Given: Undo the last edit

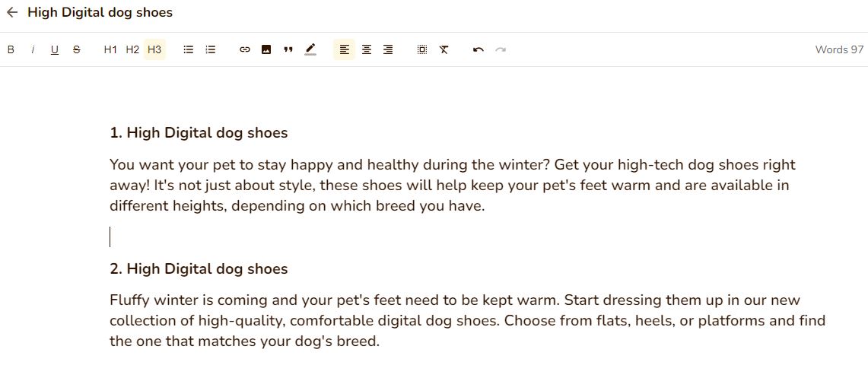Looking at the screenshot, I should tap(478, 49).
